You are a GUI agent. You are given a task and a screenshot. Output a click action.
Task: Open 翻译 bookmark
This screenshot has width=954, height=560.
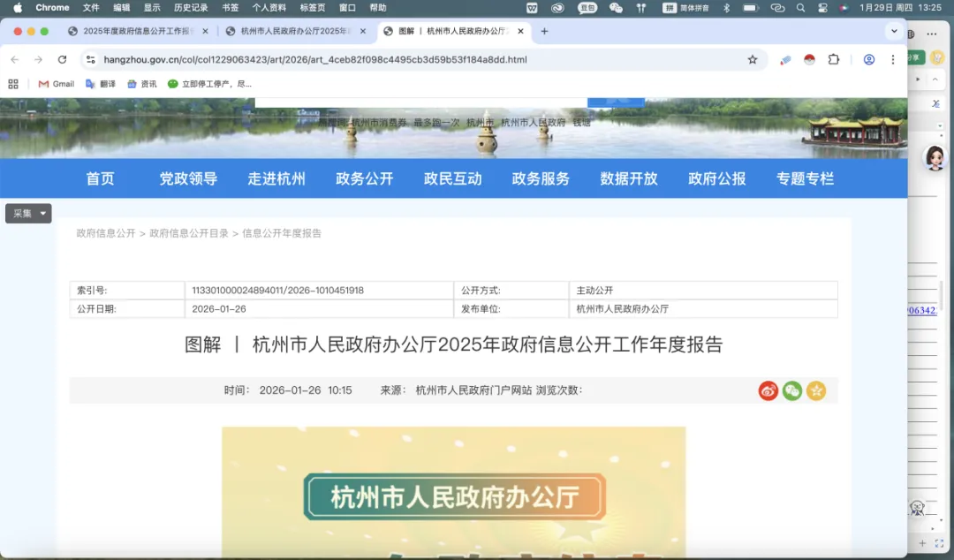pos(101,84)
